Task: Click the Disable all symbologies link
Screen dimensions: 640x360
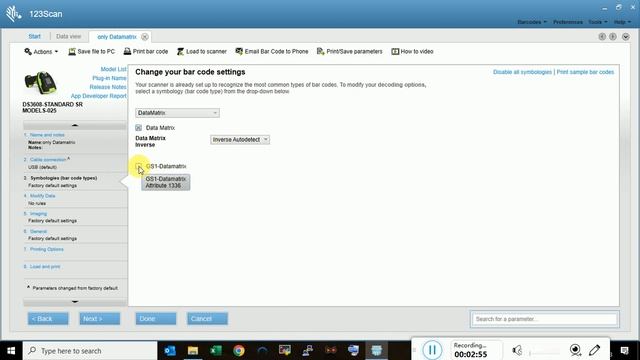Action: pyautogui.click(x=522, y=72)
